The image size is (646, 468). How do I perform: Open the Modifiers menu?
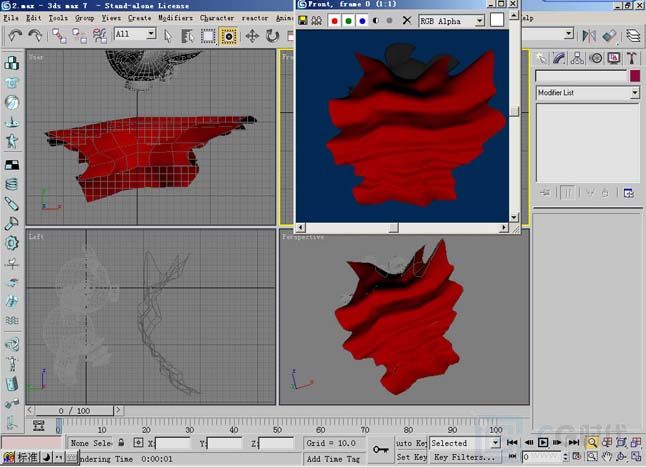point(175,18)
